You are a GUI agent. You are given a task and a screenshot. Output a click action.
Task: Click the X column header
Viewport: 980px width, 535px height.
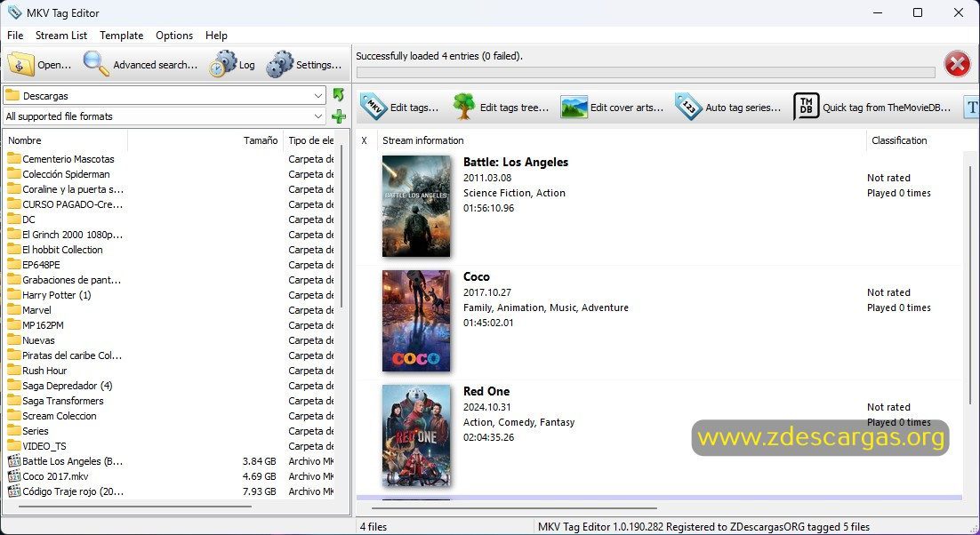click(x=365, y=140)
